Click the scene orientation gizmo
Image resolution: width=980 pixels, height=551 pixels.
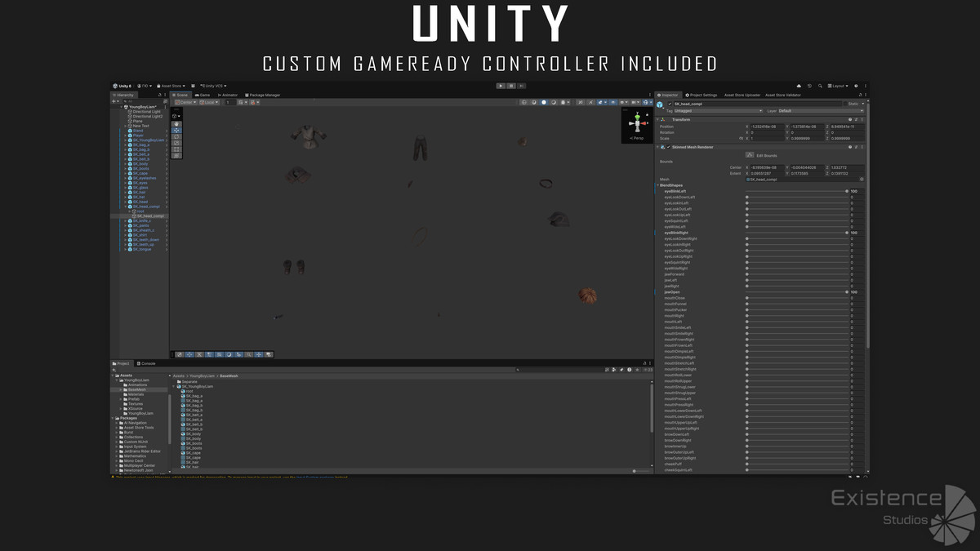click(636, 122)
